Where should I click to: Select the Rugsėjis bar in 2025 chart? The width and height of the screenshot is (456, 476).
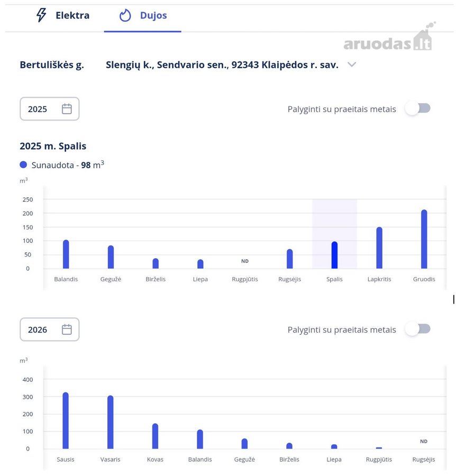(x=290, y=259)
